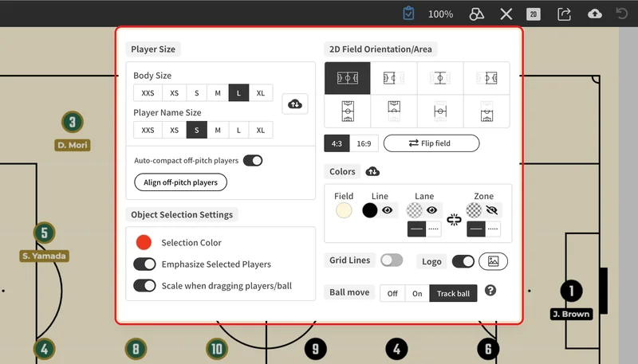Select full horizontal field orientation
Screen dimensions: 638x364
pos(348,78)
